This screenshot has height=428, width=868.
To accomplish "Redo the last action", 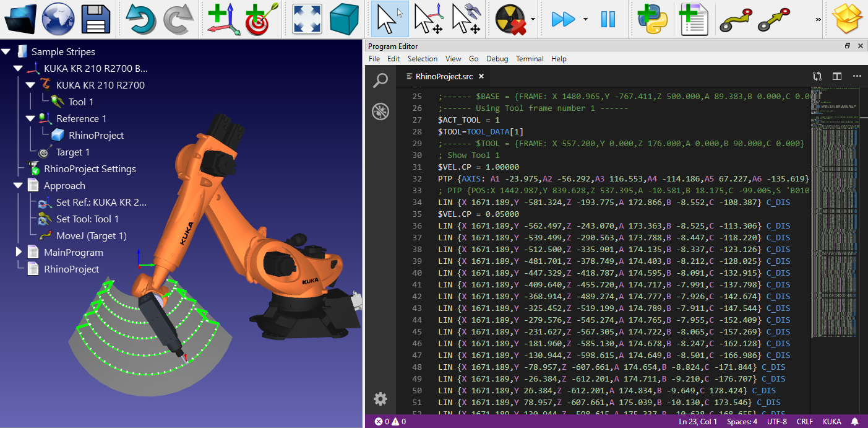I will (x=178, y=19).
